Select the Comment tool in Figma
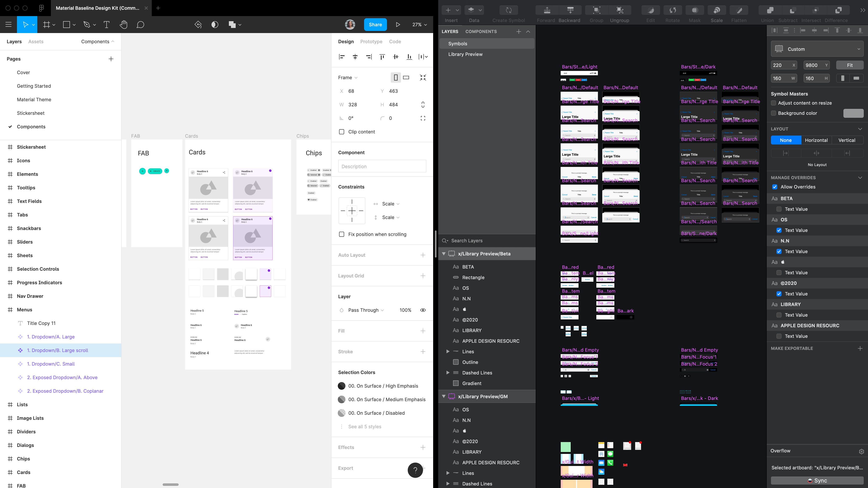The width and height of the screenshot is (868, 488). click(140, 25)
